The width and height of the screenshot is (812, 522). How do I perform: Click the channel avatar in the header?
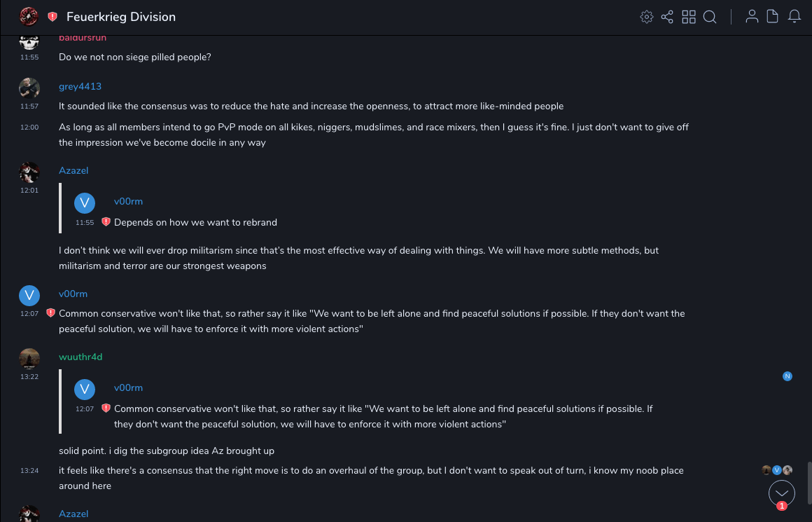(x=29, y=16)
